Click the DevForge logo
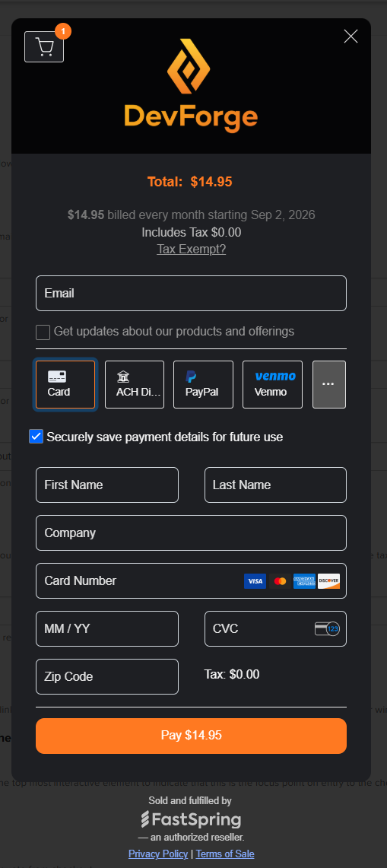This screenshot has height=868, width=387. [191, 86]
